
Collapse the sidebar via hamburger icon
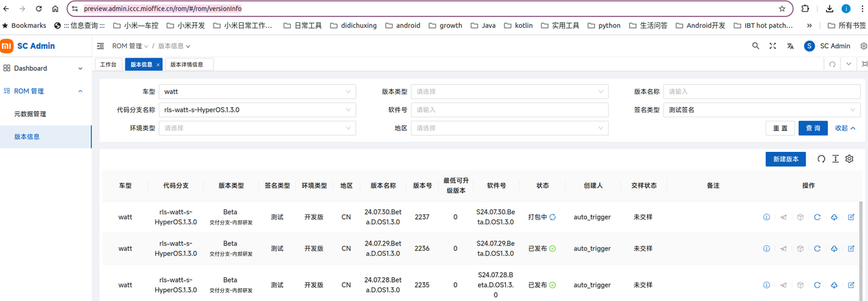click(100, 46)
